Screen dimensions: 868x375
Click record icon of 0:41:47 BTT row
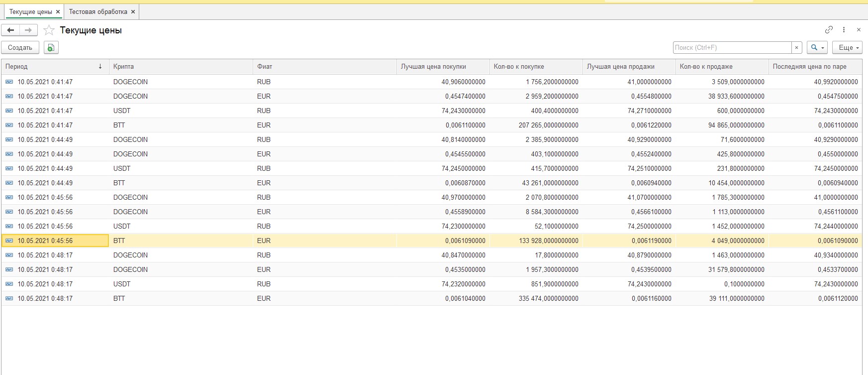coord(9,125)
